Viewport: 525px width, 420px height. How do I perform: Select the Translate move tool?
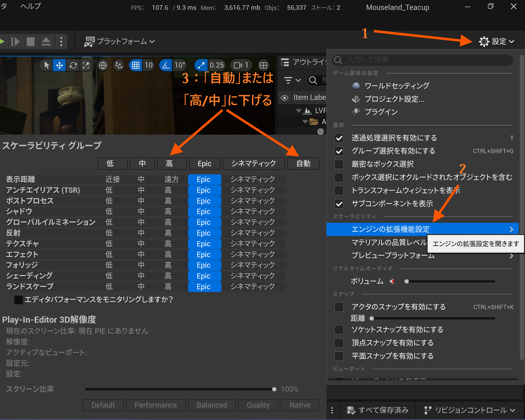(59, 65)
